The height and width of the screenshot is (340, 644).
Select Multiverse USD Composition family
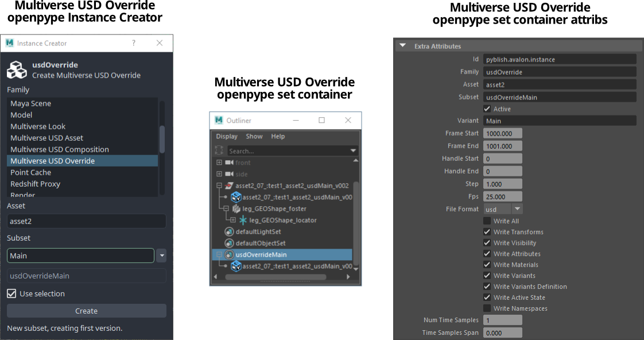pyautogui.click(x=82, y=149)
